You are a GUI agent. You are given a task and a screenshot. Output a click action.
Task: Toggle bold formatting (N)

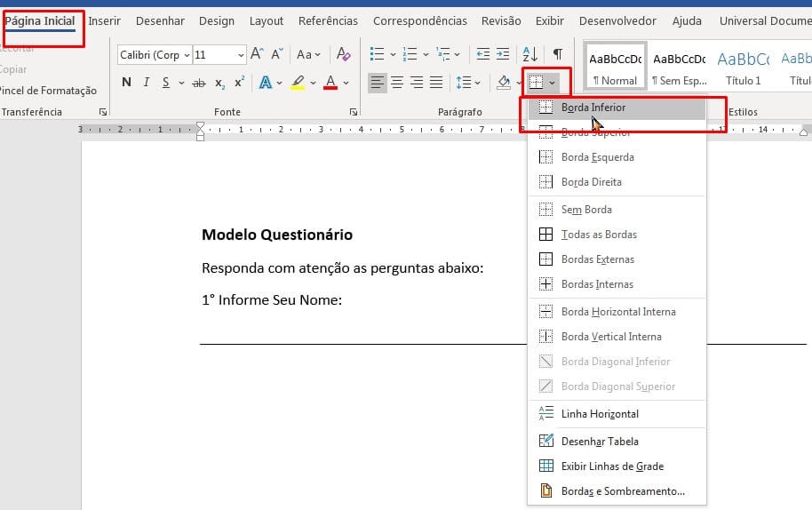pyautogui.click(x=126, y=83)
